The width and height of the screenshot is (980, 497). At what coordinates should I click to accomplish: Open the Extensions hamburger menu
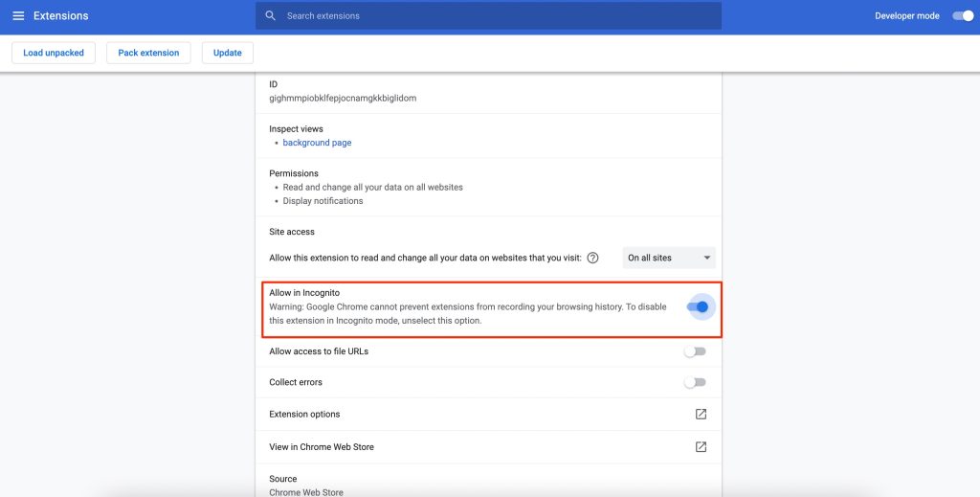tap(18, 15)
